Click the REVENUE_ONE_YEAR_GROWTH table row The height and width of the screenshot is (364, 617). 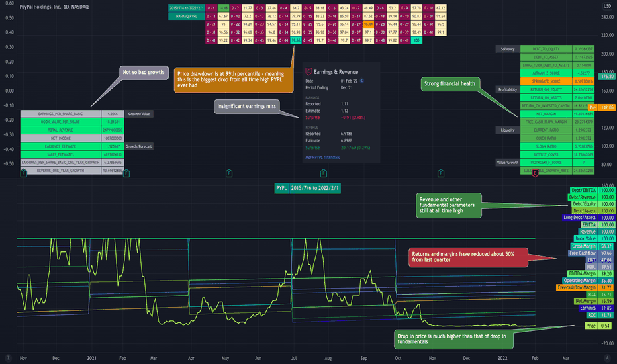pyautogui.click(x=72, y=171)
